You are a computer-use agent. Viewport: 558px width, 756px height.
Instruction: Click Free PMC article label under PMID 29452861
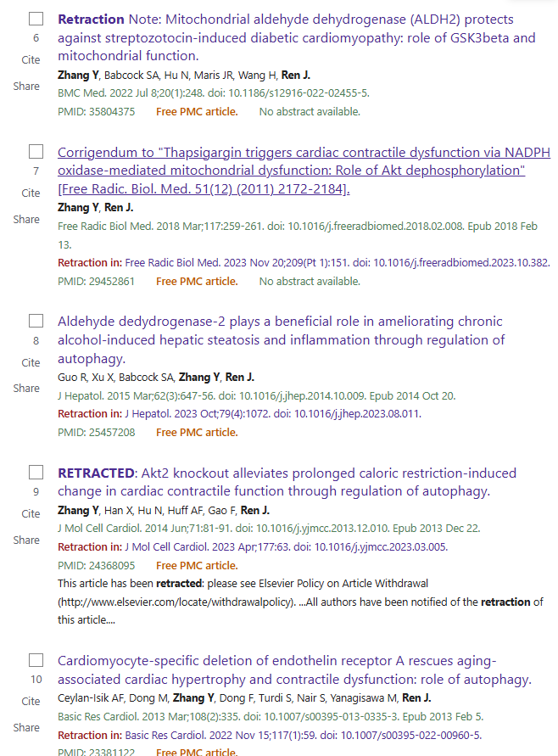(x=197, y=282)
